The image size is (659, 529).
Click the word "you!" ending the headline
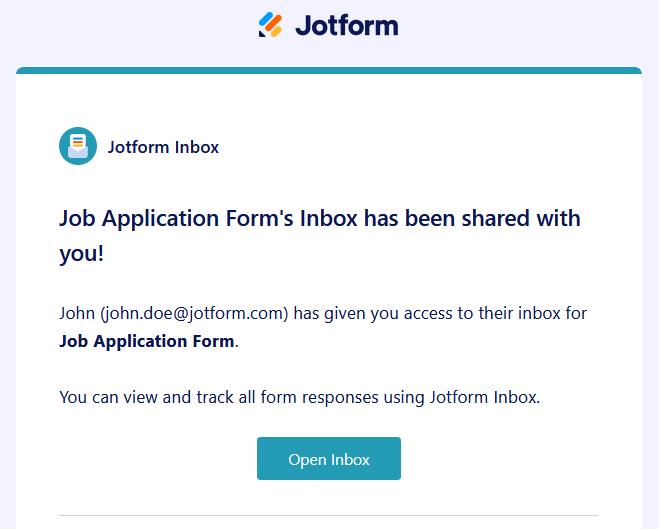[81, 254]
